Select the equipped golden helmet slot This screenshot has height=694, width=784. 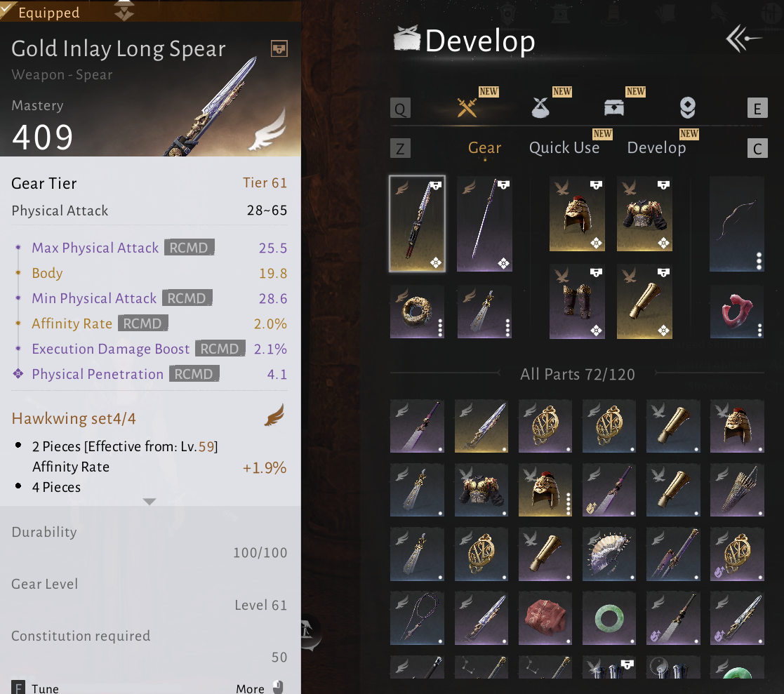tap(577, 213)
